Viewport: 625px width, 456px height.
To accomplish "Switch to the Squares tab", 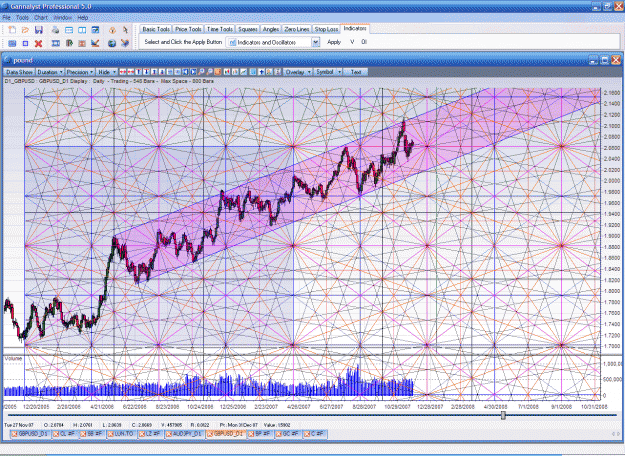I will tap(248, 29).
